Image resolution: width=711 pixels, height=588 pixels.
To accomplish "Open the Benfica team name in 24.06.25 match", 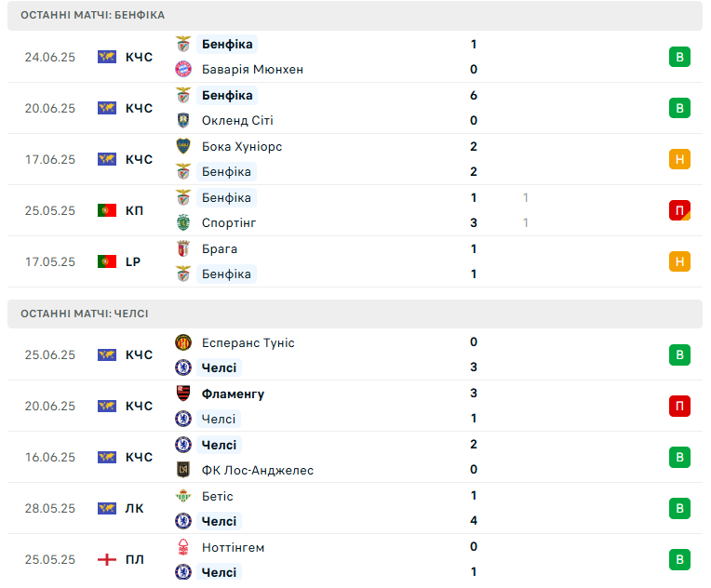I will point(227,44).
